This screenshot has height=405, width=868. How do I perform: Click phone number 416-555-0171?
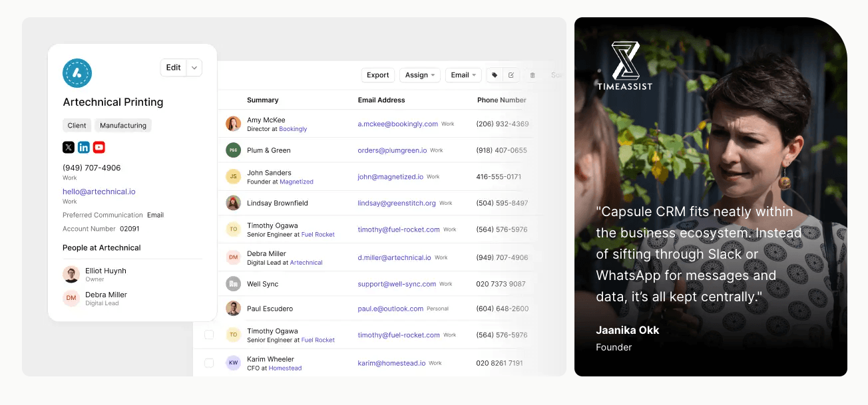pos(499,177)
